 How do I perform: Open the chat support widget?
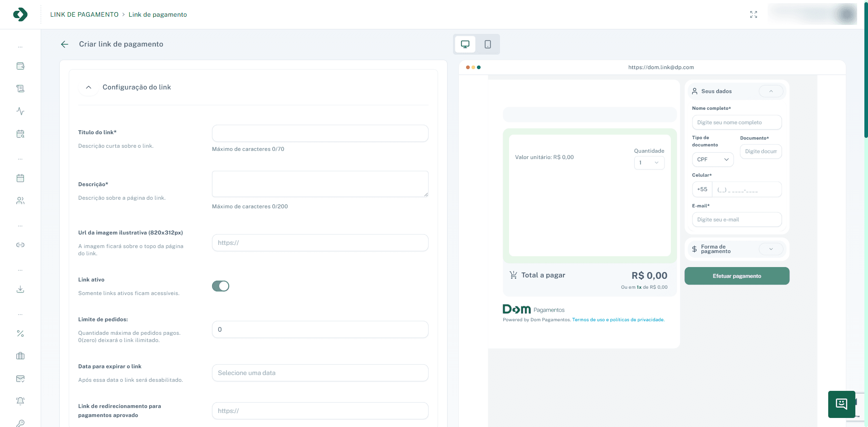pyautogui.click(x=841, y=404)
